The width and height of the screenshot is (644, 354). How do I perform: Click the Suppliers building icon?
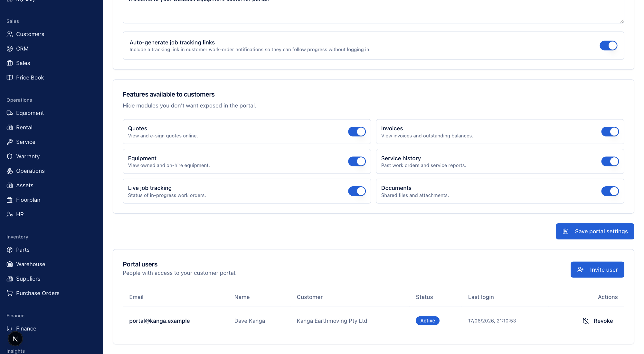click(x=10, y=279)
